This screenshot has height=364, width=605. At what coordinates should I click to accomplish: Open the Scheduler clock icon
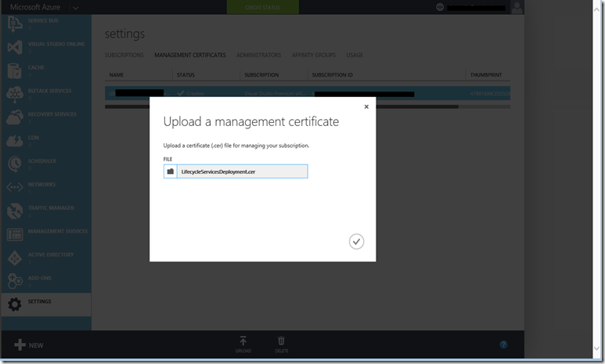point(15,164)
